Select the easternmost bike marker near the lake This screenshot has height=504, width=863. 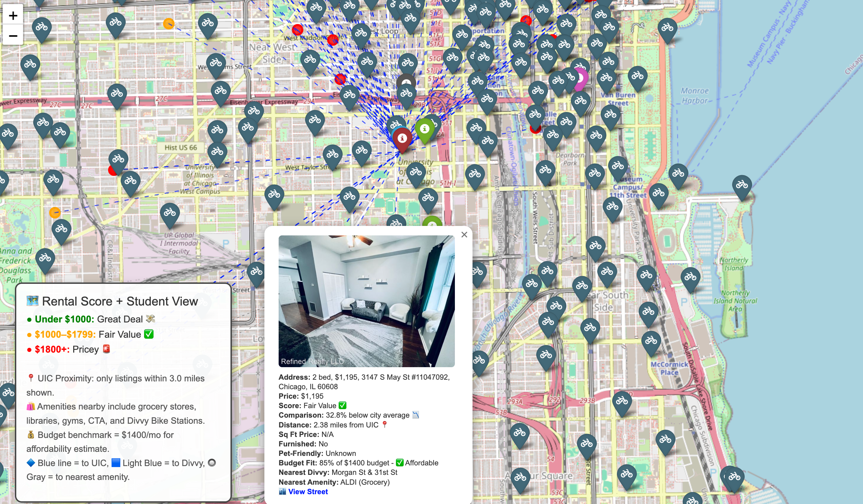pyautogui.click(x=742, y=185)
